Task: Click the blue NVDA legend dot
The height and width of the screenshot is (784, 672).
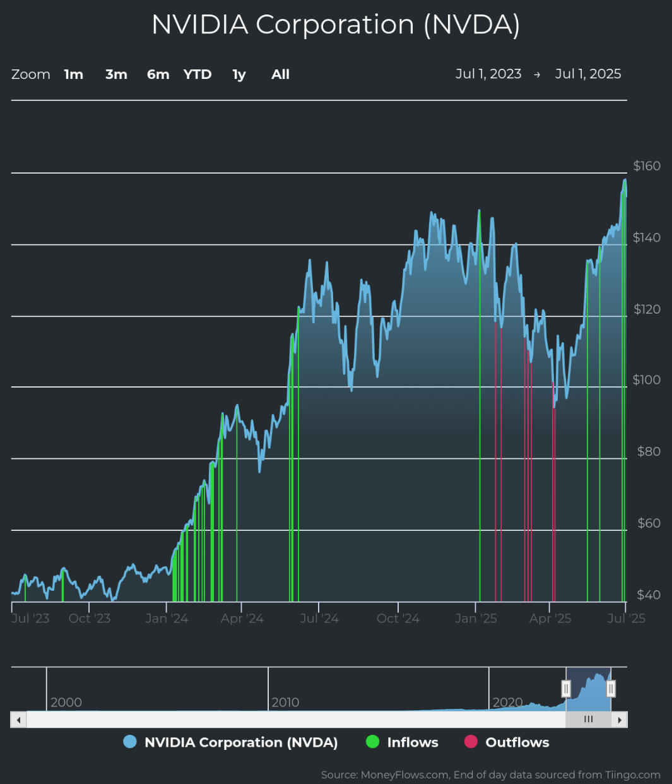Action: [x=130, y=742]
